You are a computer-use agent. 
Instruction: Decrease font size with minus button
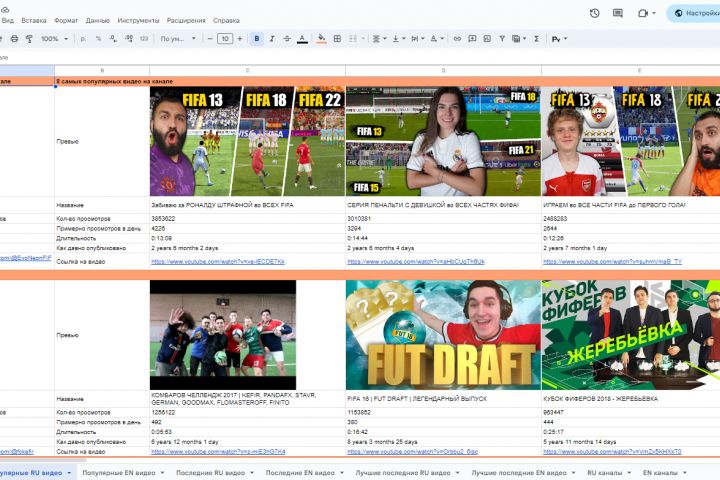(x=210, y=39)
